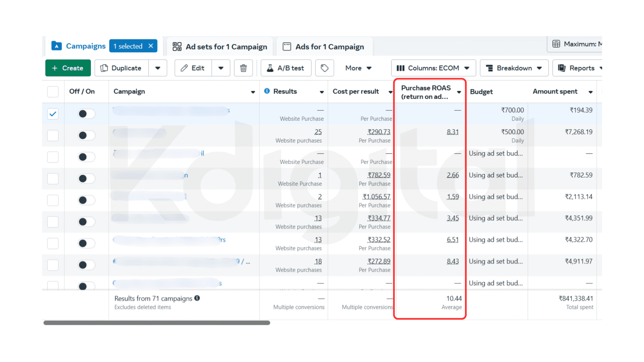Click the horizontal scrollbar at bottom

point(156,323)
